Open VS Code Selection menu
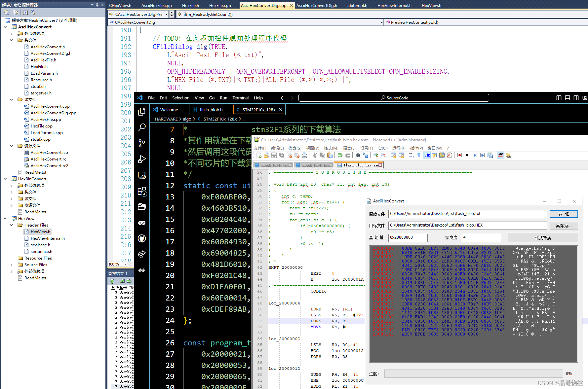 point(181,98)
